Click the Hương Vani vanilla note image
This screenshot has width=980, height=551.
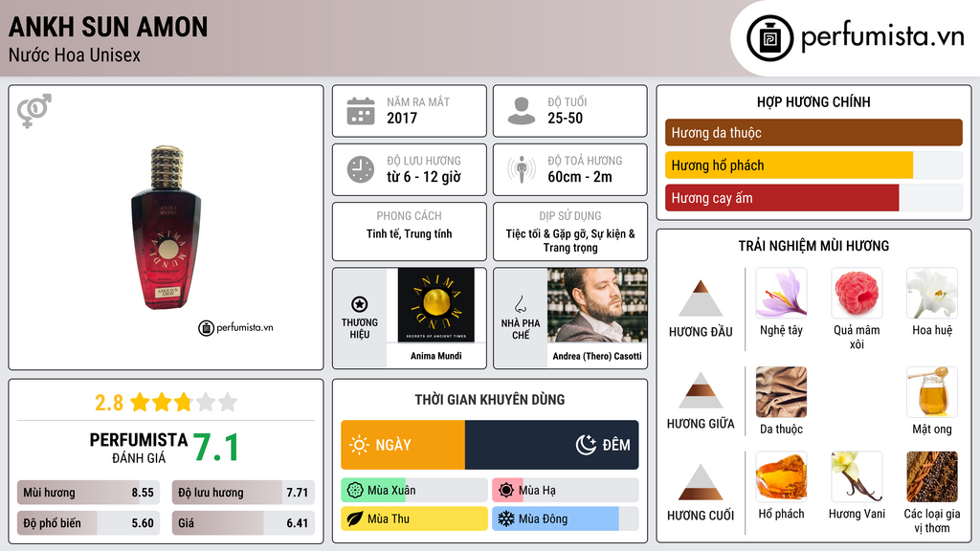tap(857, 476)
